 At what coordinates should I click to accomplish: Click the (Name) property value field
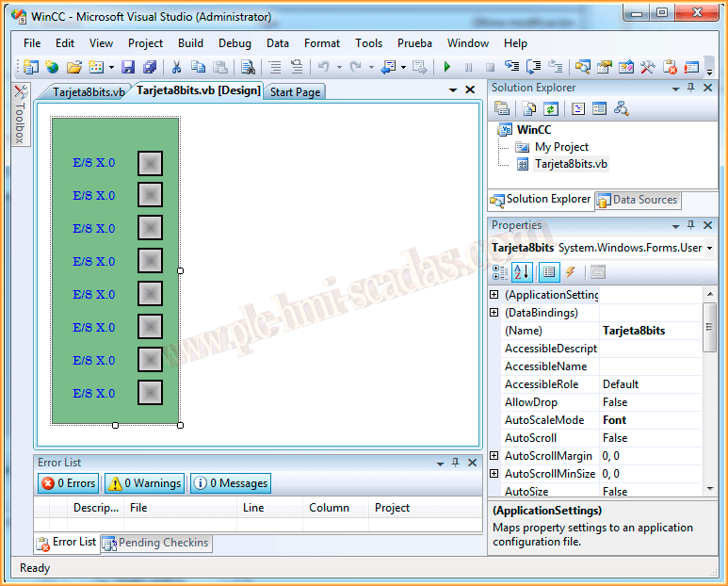point(652,331)
